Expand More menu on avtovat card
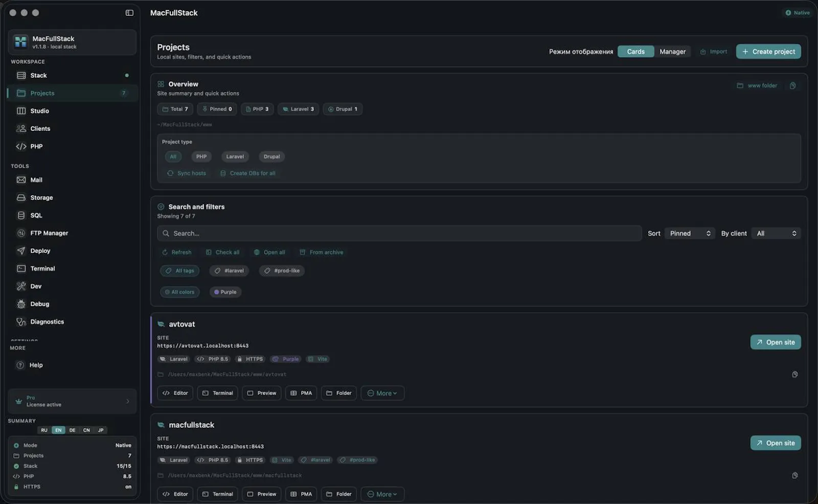Image resolution: width=818 pixels, height=504 pixels. click(x=382, y=393)
